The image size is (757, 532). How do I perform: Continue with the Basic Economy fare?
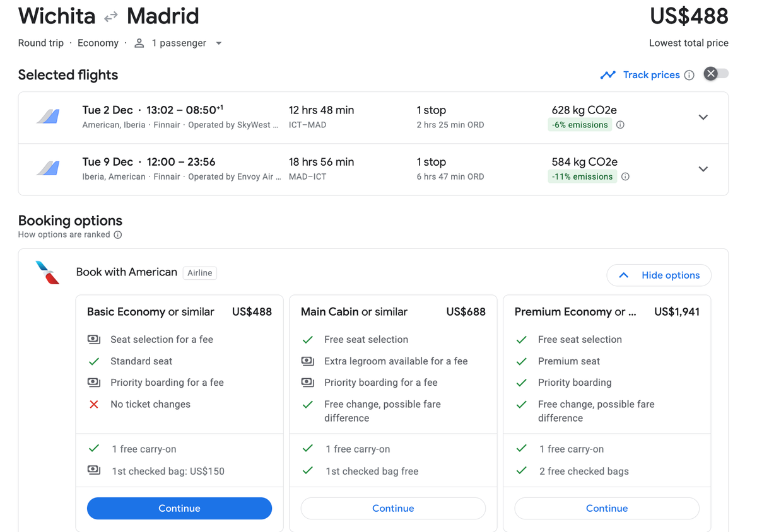(x=179, y=508)
